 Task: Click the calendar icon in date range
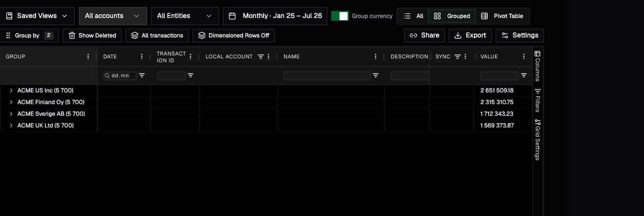coord(233,16)
